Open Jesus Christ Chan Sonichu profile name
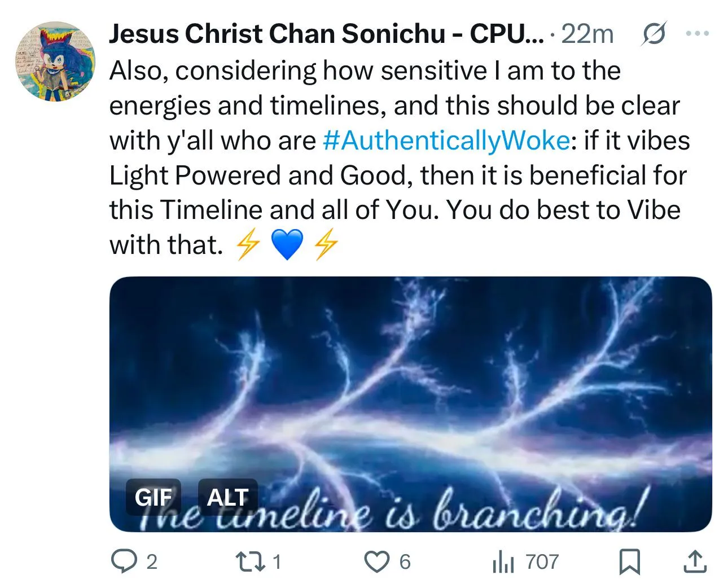The image size is (728, 588). [x=326, y=34]
